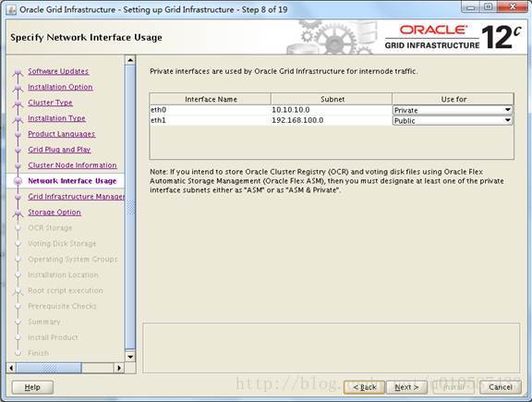Click the disabled Install Product step
The height and width of the screenshot is (402, 532).
53,337
